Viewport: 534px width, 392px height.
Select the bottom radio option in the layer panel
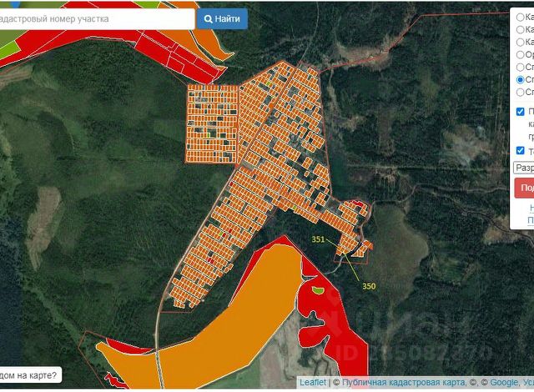point(521,92)
